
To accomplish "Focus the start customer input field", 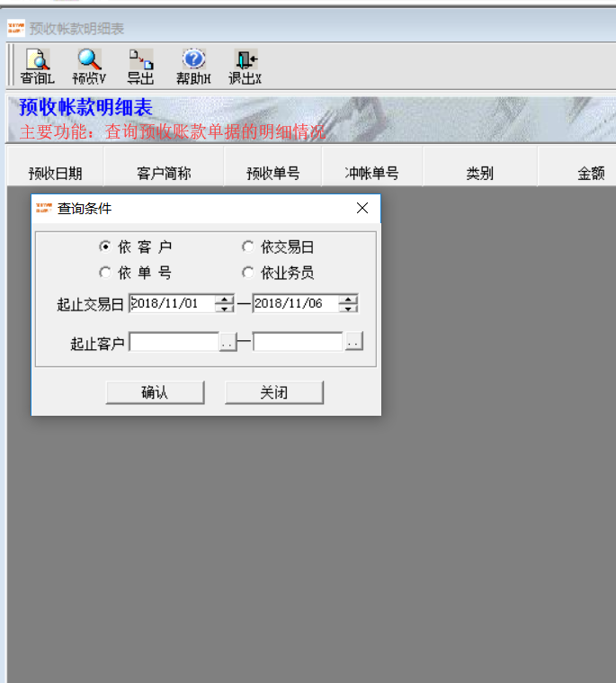I will [174, 342].
